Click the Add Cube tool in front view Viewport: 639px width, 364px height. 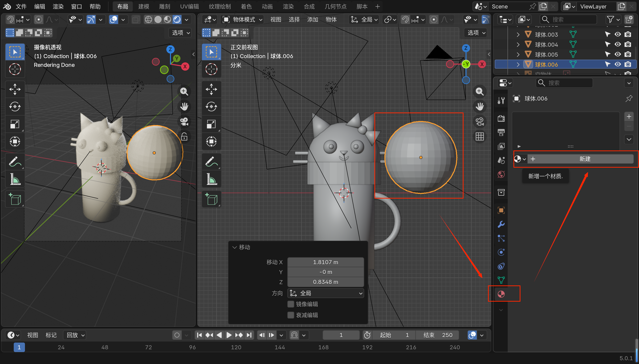coord(211,199)
